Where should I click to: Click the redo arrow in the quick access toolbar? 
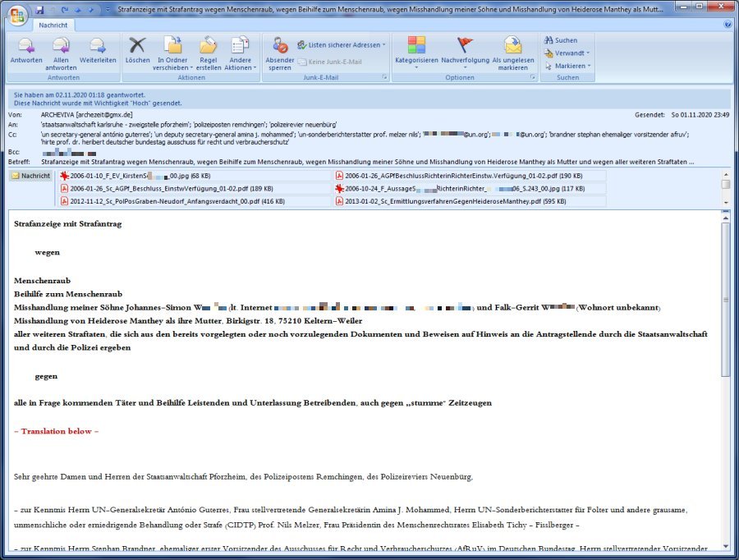coord(65,9)
